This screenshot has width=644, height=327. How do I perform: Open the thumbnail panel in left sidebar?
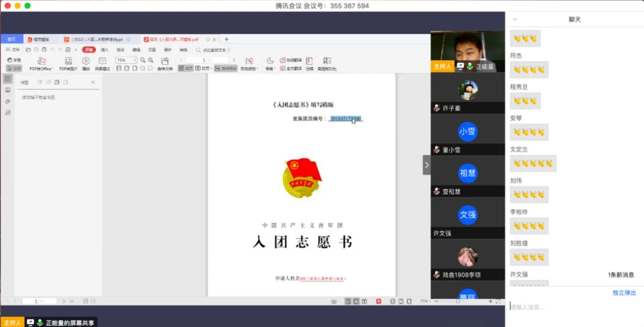[8, 90]
